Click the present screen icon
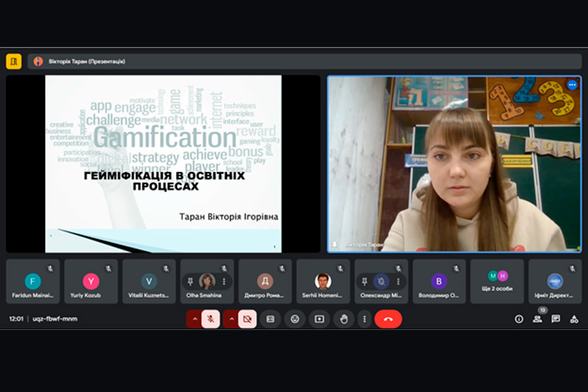This screenshot has width=588, height=392. pyautogui.click(x=319, y=319)
